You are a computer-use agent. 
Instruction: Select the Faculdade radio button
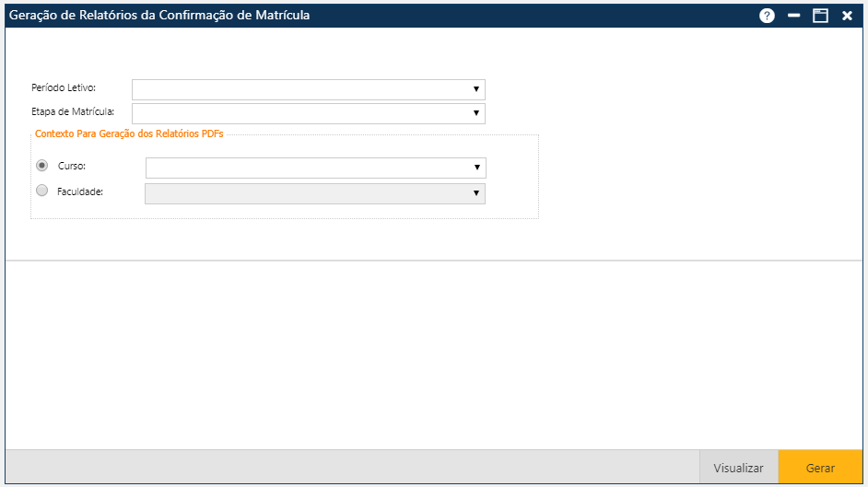click(41, 191)
